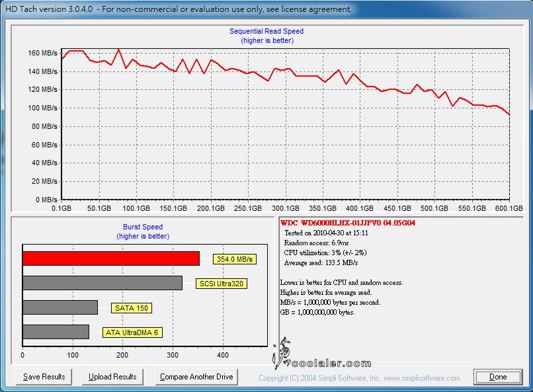533x392 pixels.
Task: Click the 600.1GB axis label
Action: click(x=509, y=208)
